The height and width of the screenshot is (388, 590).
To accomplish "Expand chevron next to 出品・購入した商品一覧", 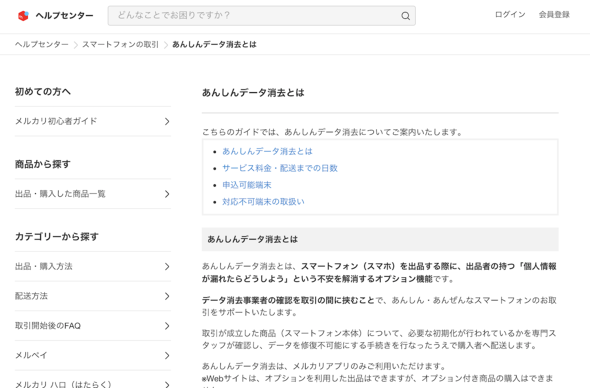I will [x=167, y=194].
